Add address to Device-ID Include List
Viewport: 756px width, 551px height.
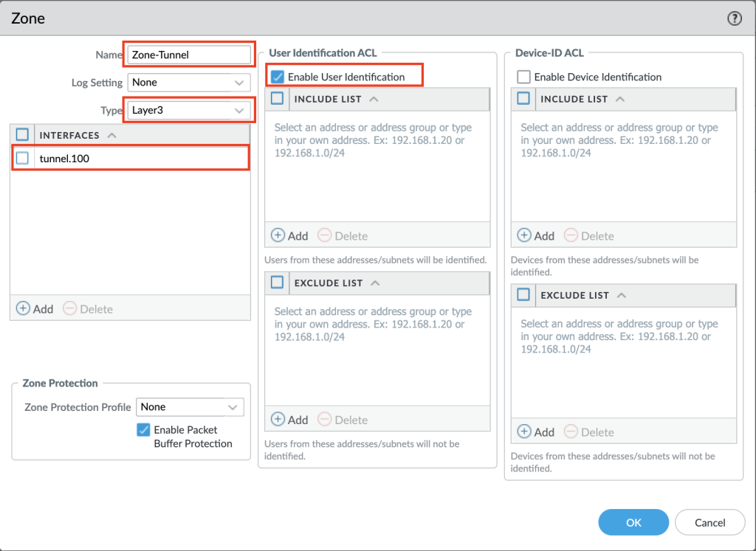(x=536, y=235)
